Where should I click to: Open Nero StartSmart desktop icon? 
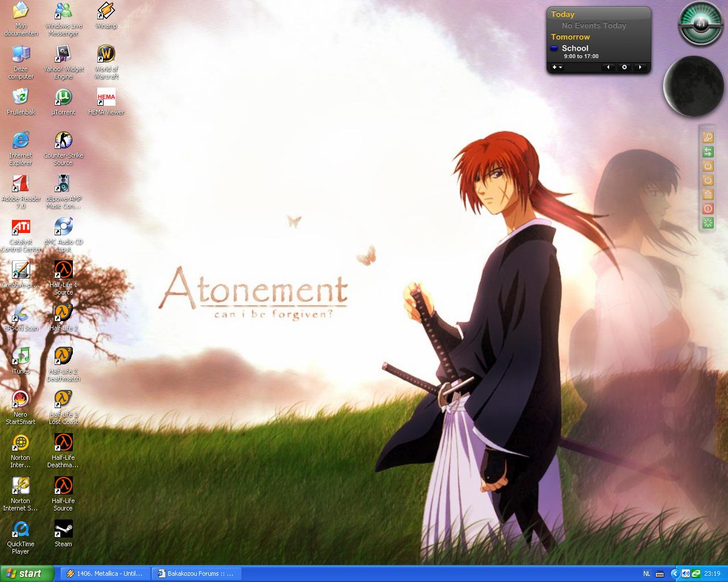pyautogui.click(x=20, y=408)
